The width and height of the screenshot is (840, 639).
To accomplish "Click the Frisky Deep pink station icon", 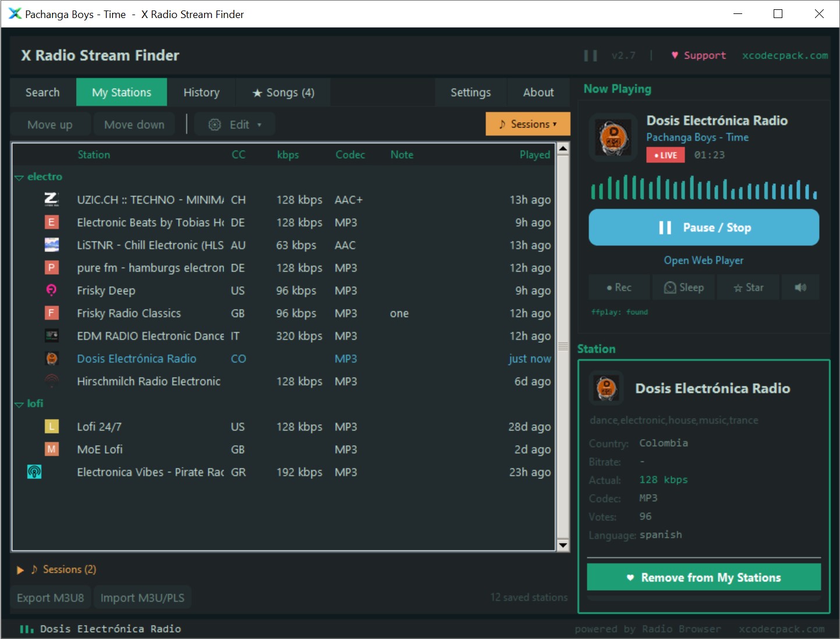I will pos(51,290).
